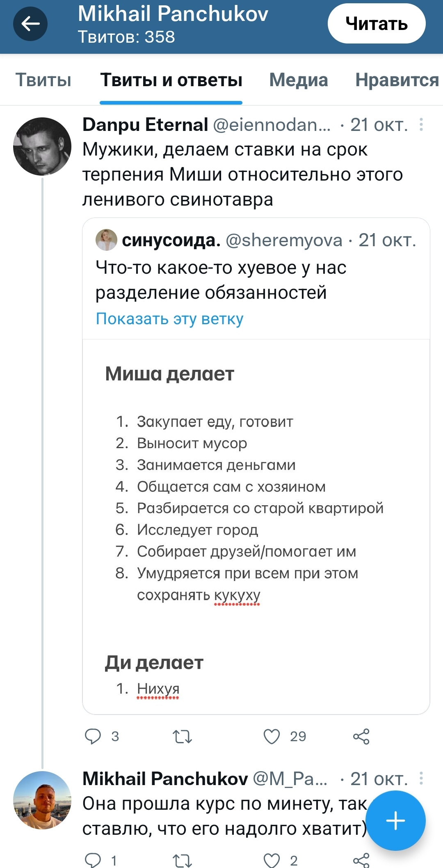Viewport: 443px width, 868px height.
Task: Share Danpu Eternal's tweet
Action: coord(361,737)
